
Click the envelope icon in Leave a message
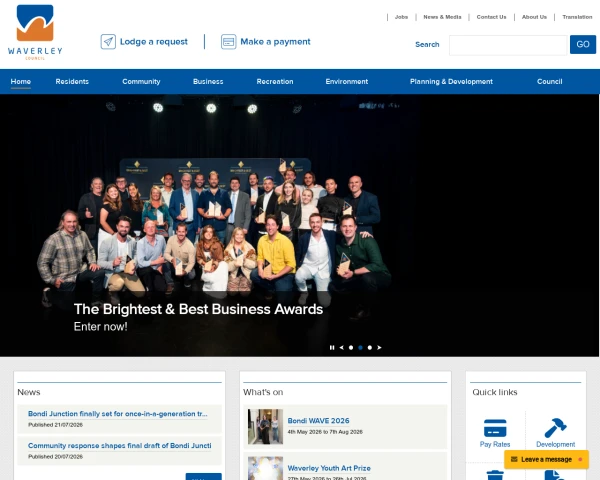click(x=514, y=459)
